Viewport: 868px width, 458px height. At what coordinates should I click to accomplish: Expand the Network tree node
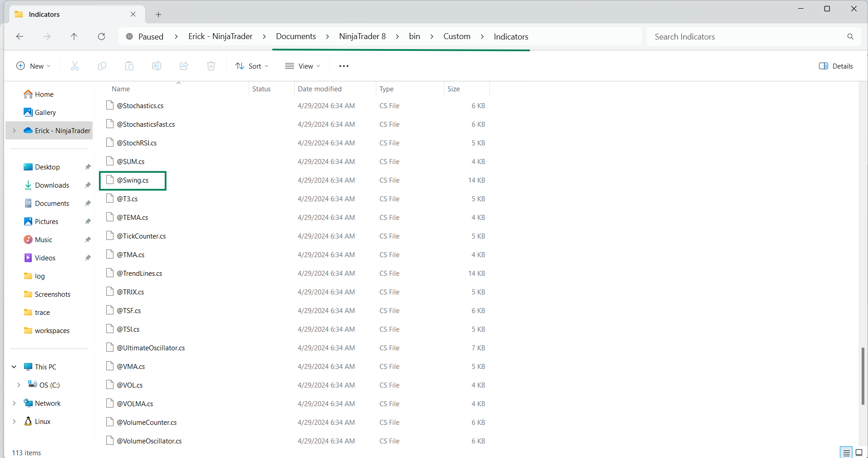(14, 403)
